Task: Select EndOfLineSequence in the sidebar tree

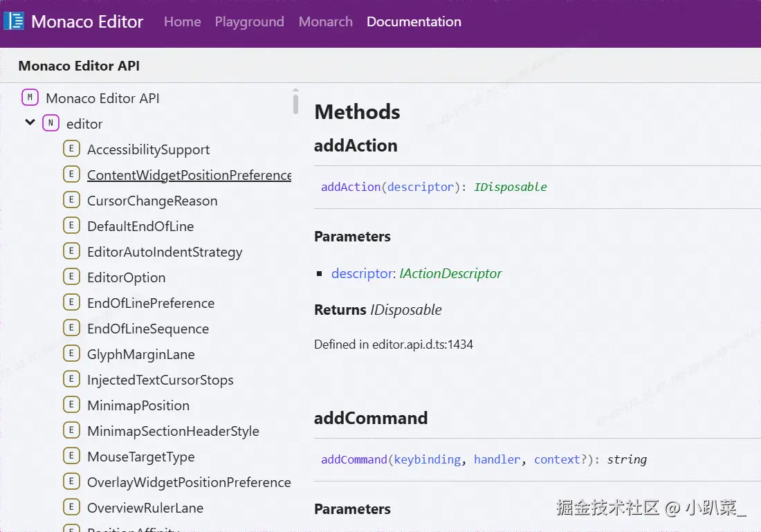Action: click(147, 329)
